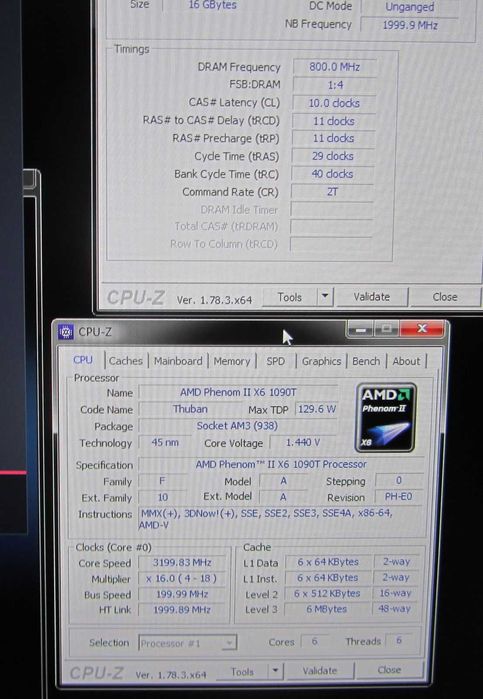Click the Revision value PH-E0
The image size is (483, 699).
tap(399, 497)
